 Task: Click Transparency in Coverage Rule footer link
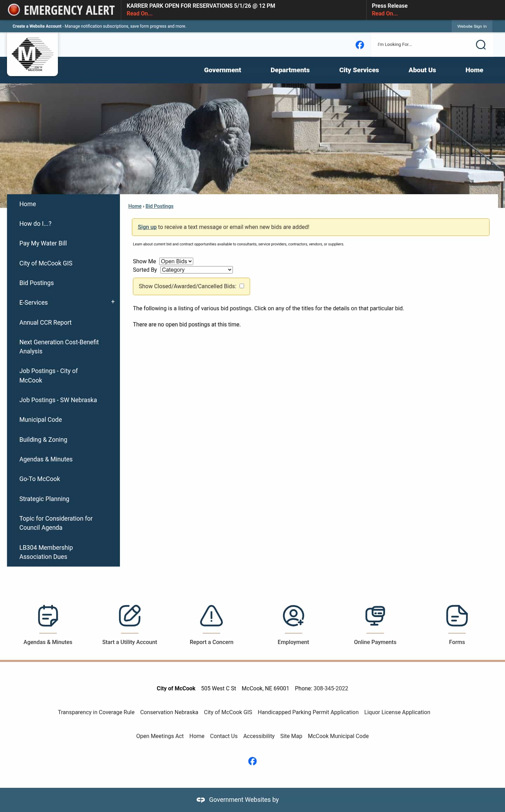96,712
